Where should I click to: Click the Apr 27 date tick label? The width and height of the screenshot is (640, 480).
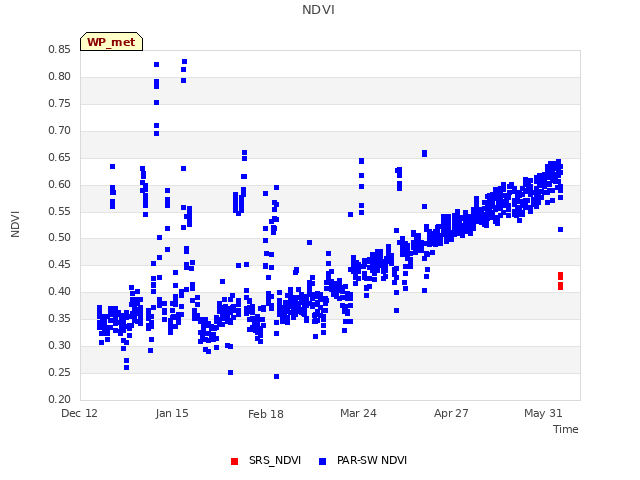pos(451,413)
